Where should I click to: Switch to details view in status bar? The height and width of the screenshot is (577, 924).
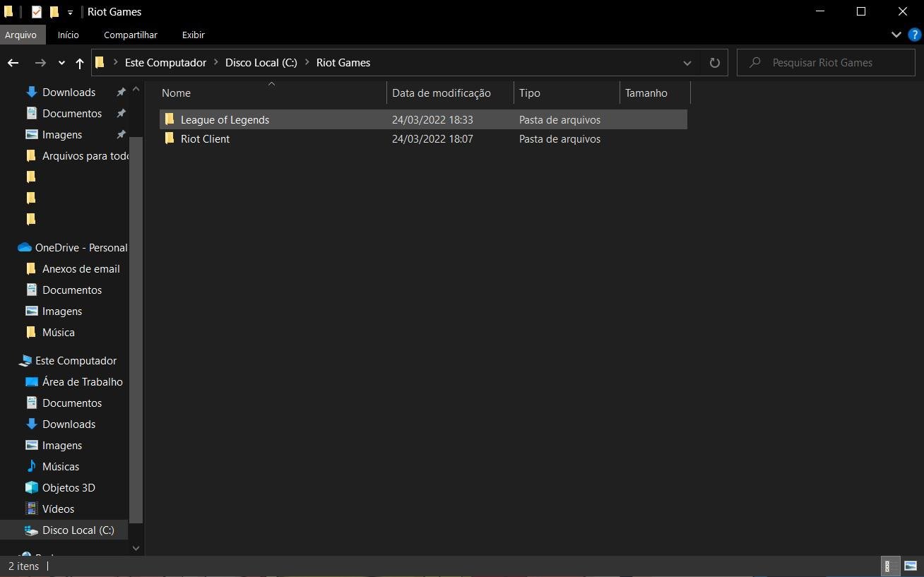tap(891, 566)
